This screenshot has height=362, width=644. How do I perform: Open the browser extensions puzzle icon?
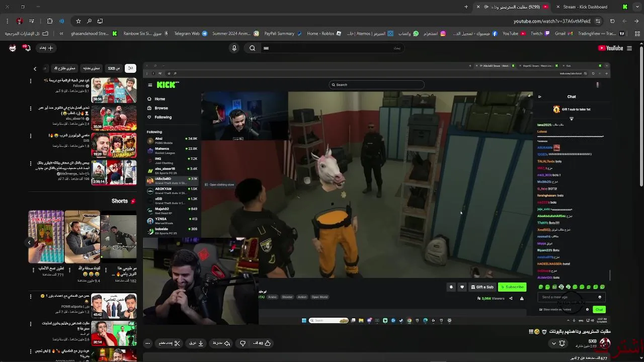50,21
